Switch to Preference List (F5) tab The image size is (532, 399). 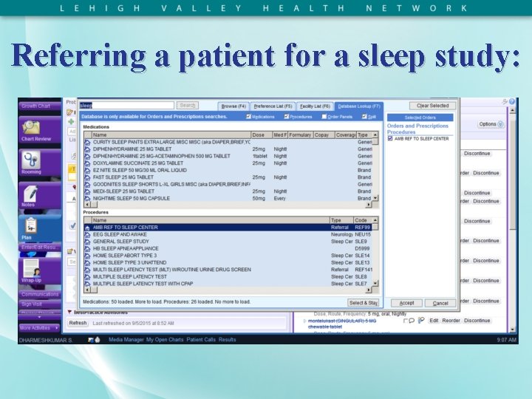(273, 106)
